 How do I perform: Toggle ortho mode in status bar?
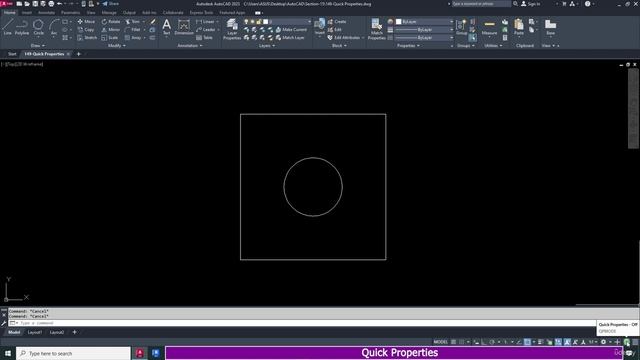pos(484,342)
